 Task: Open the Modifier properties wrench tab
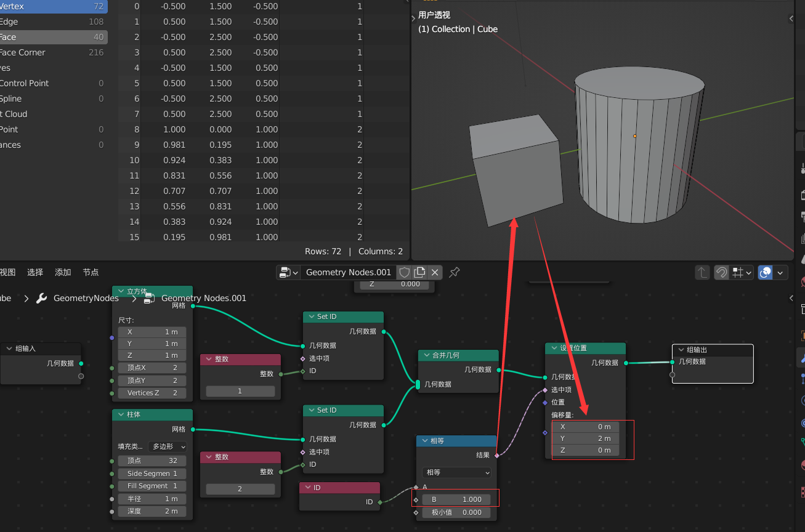coord(801,357)
